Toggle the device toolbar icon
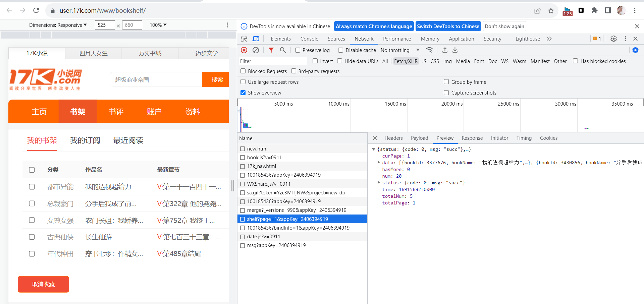The image size is (644, 304). (256, 39)
